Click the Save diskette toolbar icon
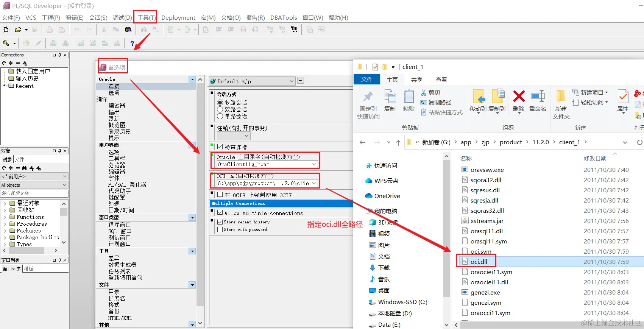The image size is (644, 329). (x=34, y=30)
